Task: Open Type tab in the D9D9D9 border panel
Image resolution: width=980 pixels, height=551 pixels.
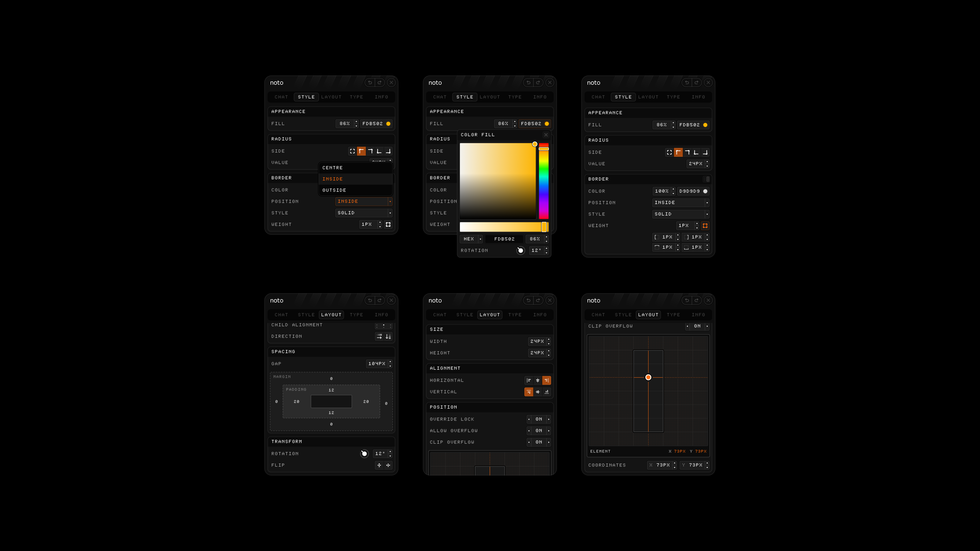Action: click(673, 97)
